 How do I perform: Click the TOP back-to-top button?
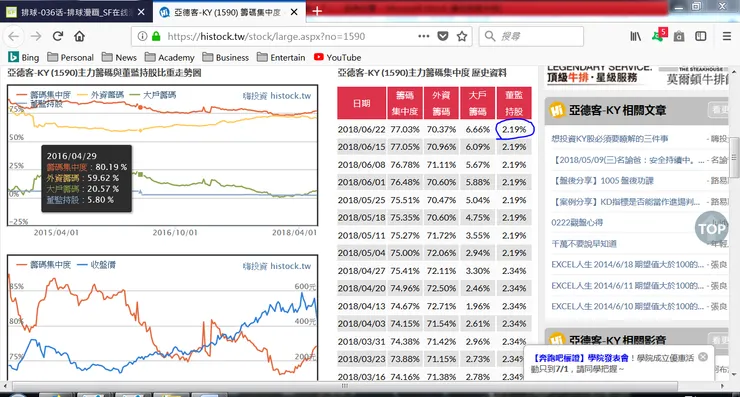(711, 228)
